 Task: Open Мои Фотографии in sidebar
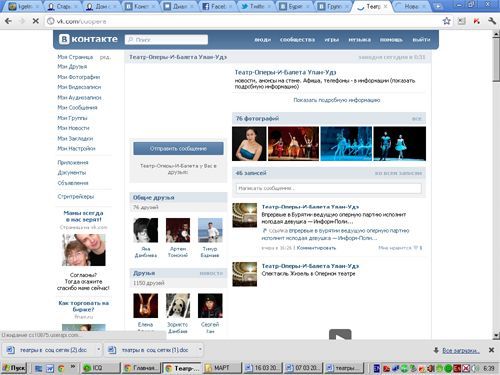[78, 77]
